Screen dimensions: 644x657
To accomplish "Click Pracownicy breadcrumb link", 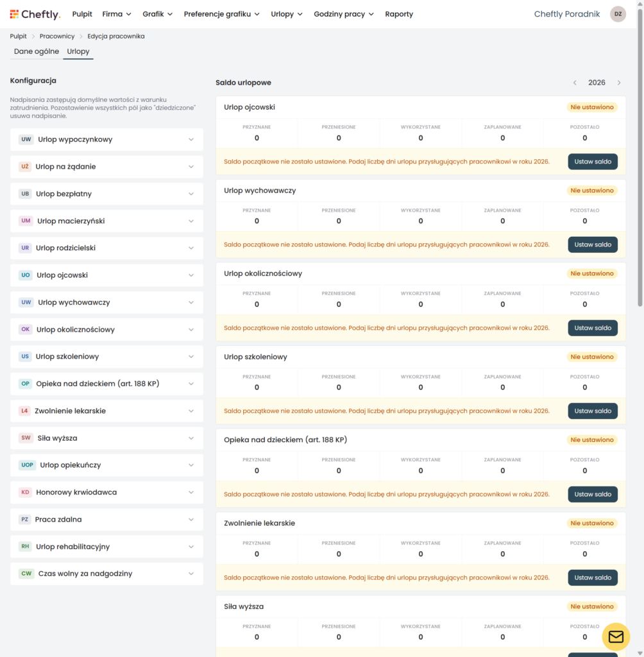I will point(57,37).
